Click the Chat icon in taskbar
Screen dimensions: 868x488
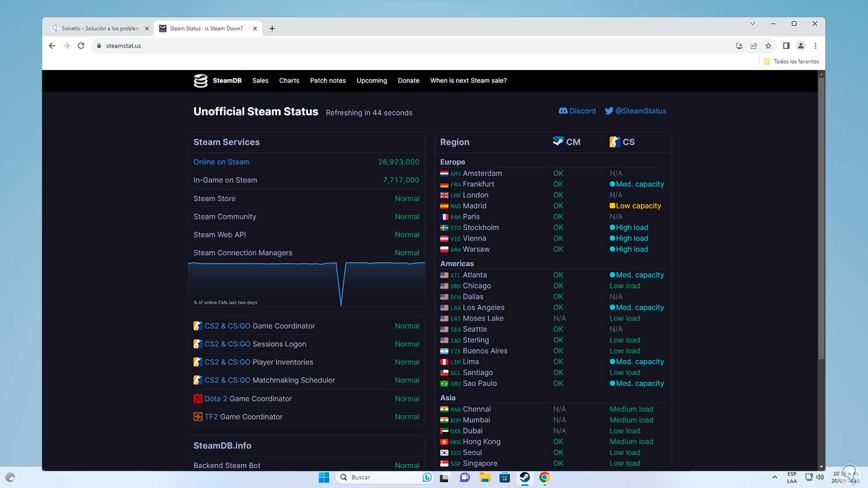[x=465, y=477]
